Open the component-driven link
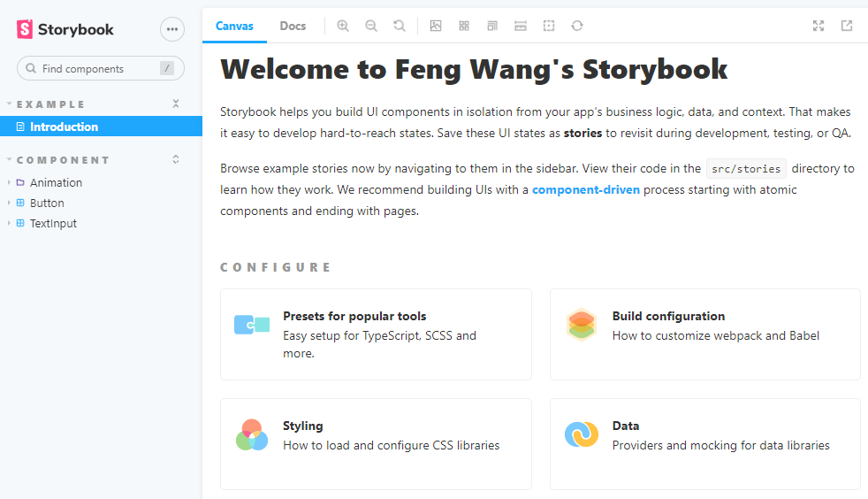 (587, 189)
